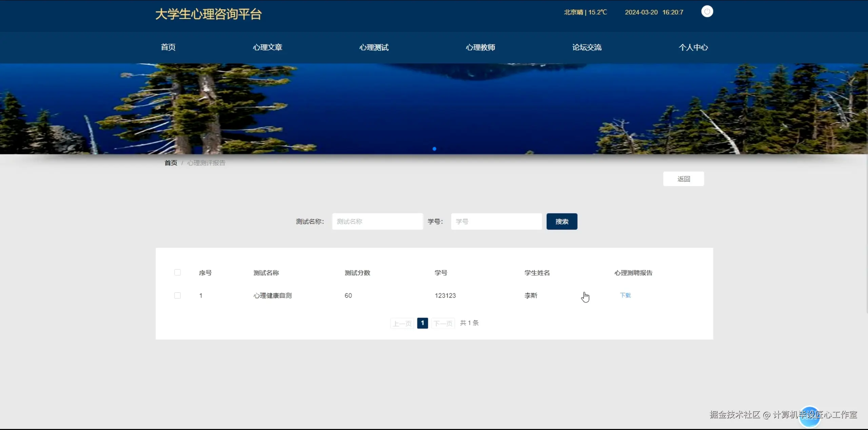Select page 1 in pagination

[422, 323]
